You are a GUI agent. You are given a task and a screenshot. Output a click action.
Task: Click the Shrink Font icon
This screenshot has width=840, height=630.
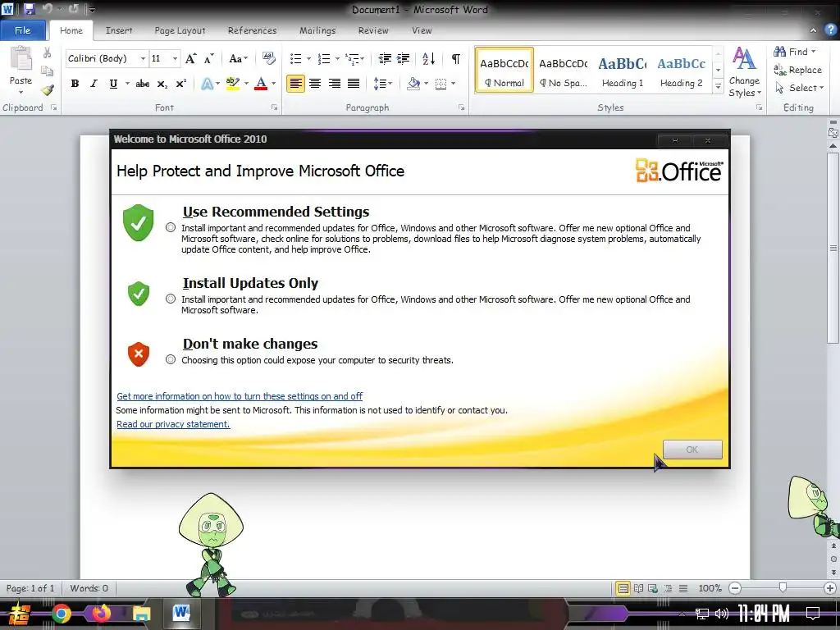click(209, 58)
